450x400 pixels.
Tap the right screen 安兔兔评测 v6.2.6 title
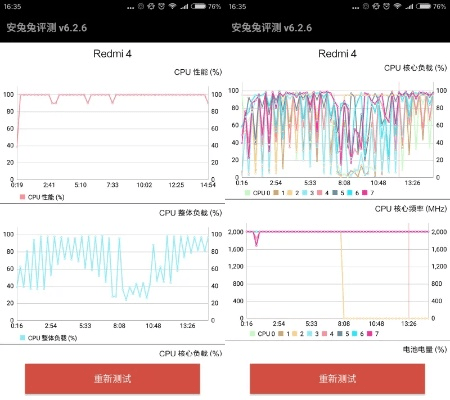pyautogui.click(x=272, y=27)
